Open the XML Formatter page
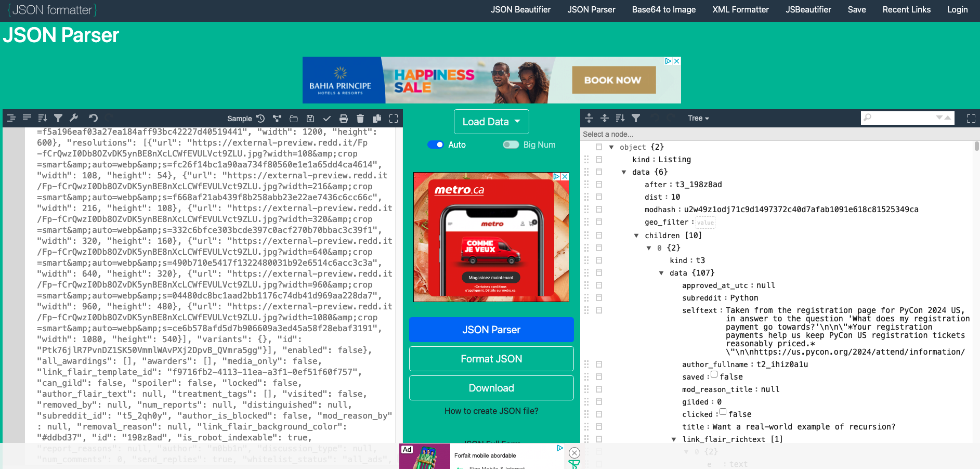This screenshot has width=980, height=469. (x=740, y=9)
